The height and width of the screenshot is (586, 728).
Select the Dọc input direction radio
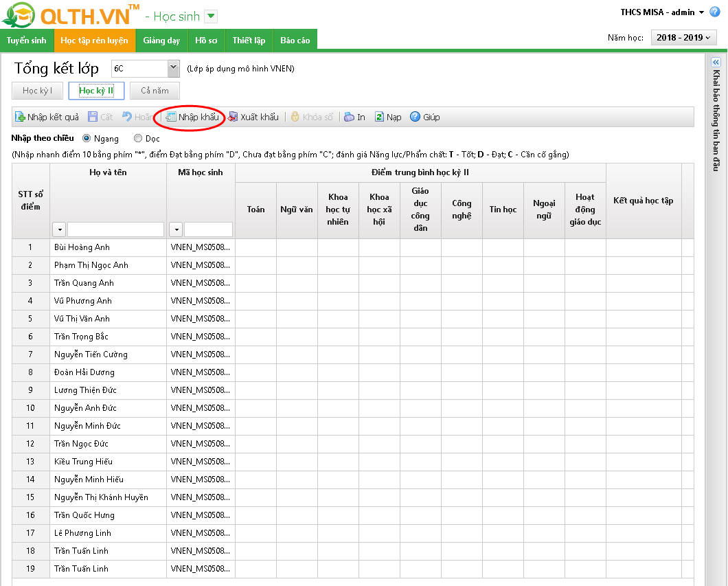tap(138, 138)
